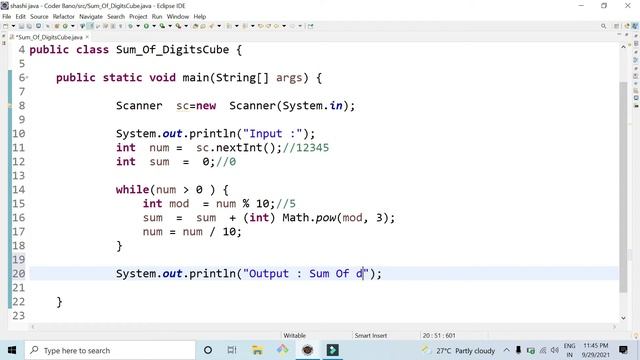Click the horizontal scrollbar left arrow
Viewport: 640px width, 360px height.
pos(33,327)
